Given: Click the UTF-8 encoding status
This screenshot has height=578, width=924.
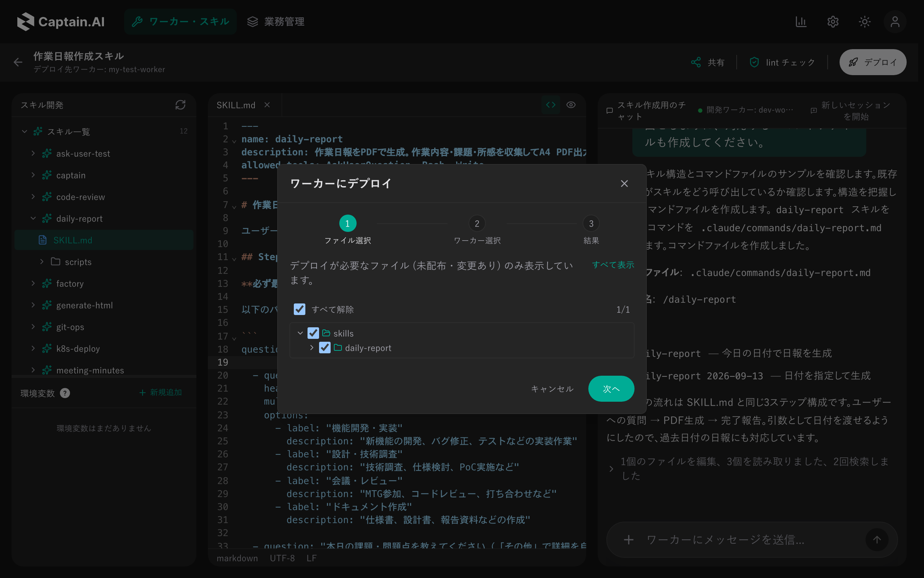Looking at the screenshot, I should 282,558.
